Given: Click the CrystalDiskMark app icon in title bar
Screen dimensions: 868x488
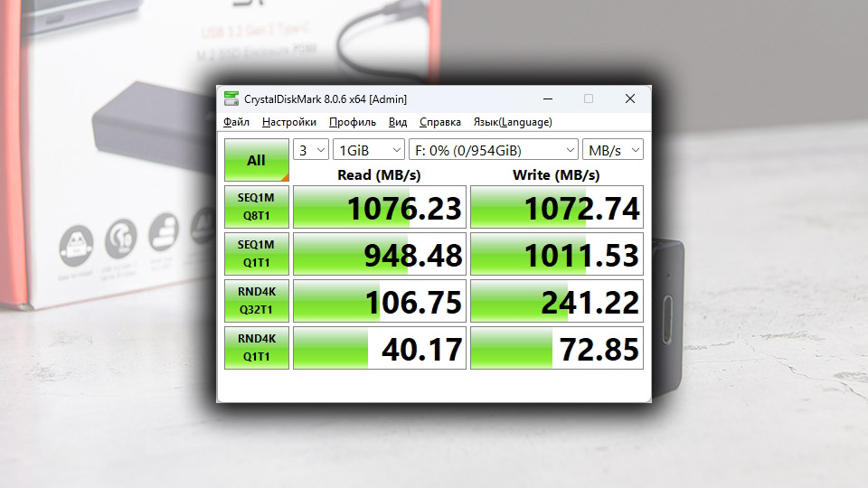Looking at the screenshot, I should [231, 99].
